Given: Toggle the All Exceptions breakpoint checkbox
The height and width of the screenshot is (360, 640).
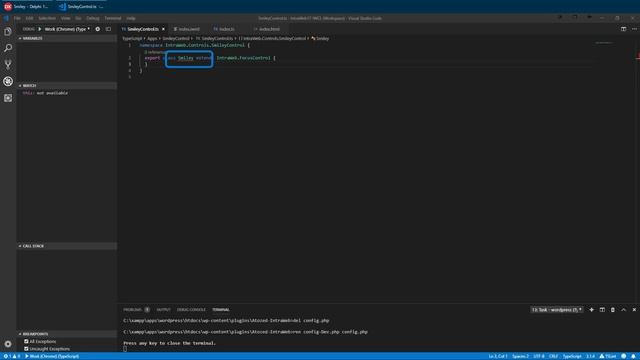Looking at the screenshot, I should tap(26, 341).
